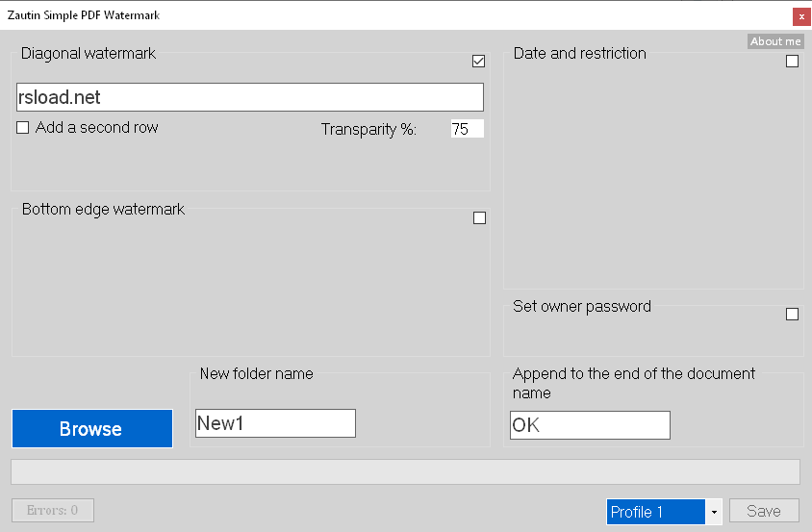This screenshot has width=812, height=532.
Task: Enable the Date and restriction checkbox
Action: point(793,62)
